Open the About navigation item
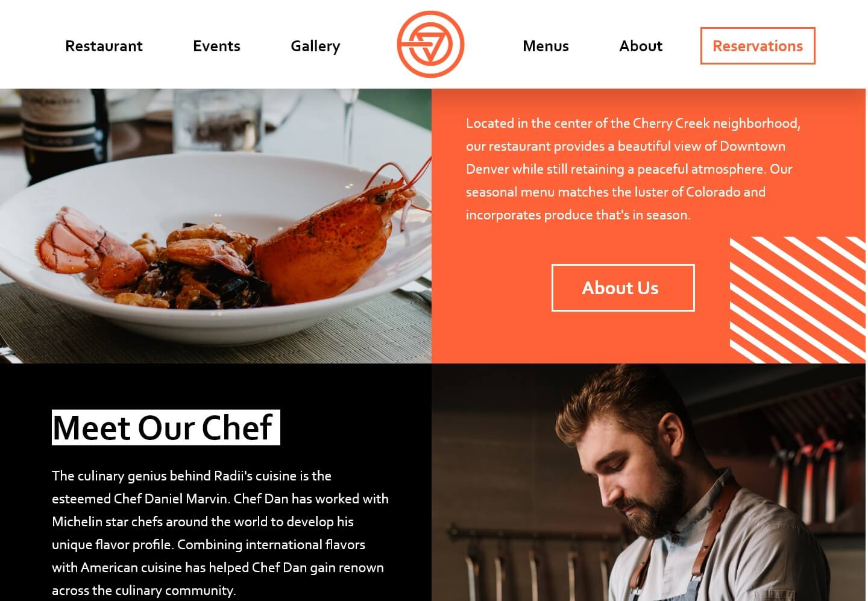 (x=641, y=46)
